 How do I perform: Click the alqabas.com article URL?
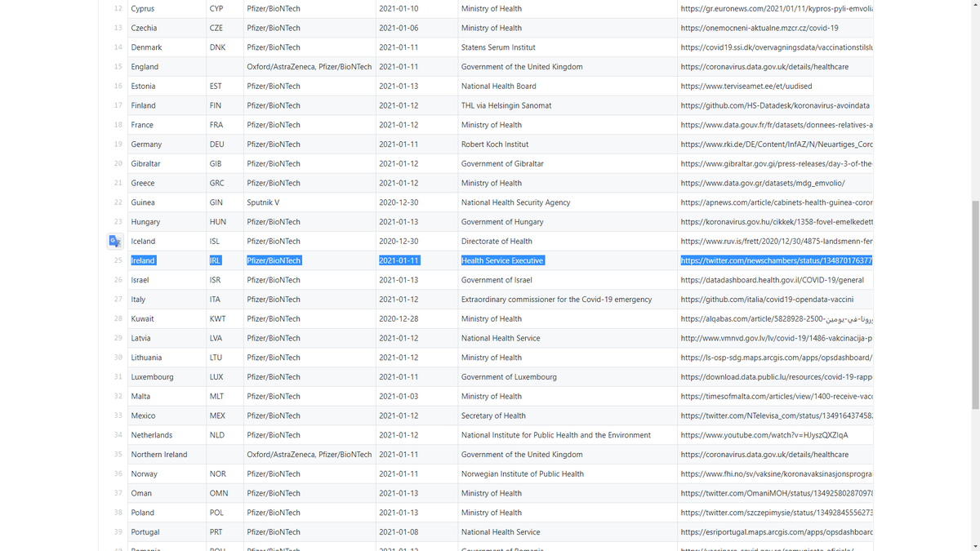[x=776, y=319]
